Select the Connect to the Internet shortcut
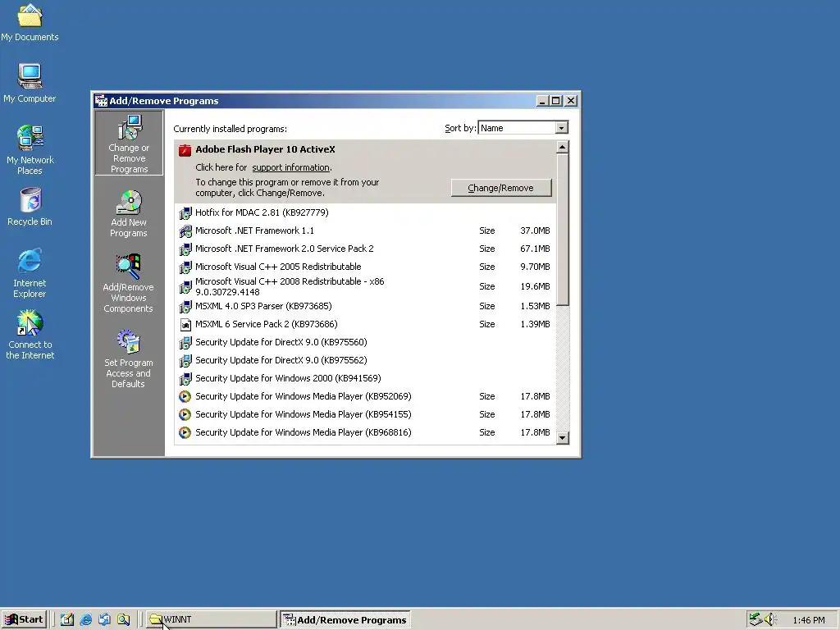 30,335
